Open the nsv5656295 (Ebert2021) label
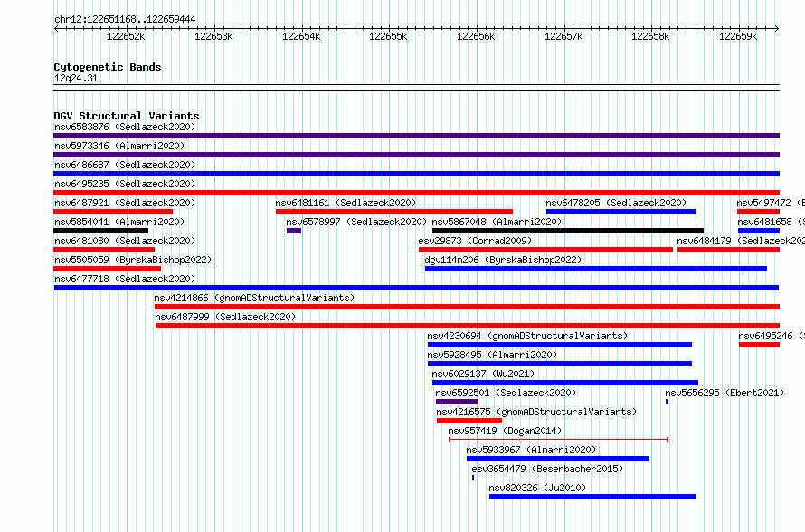Image resolution: width=805 pixels, height=532 pixels. coord(724,393)
